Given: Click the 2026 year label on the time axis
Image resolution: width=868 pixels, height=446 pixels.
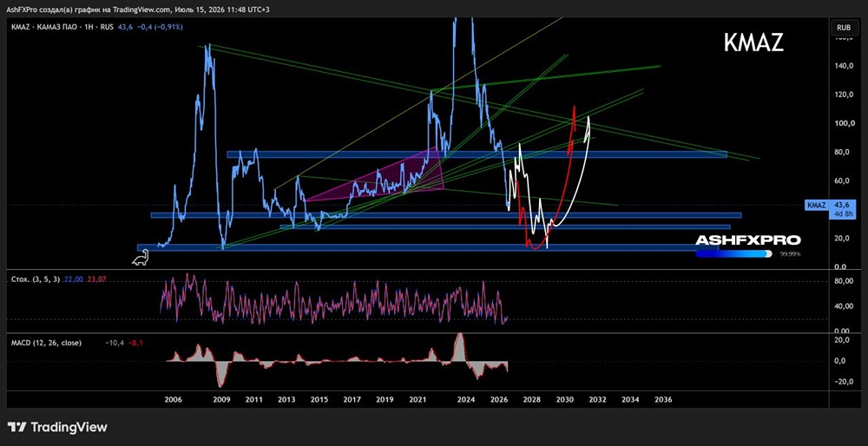Looking at the screenshot, I should click(x=499, y=399).
